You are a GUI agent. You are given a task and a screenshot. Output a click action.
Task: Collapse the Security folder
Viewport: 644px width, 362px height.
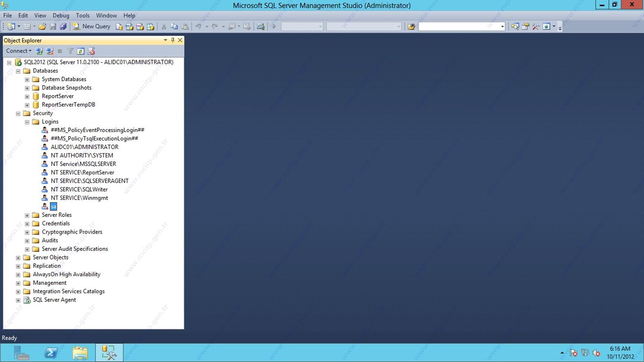[x=18, y=114]
